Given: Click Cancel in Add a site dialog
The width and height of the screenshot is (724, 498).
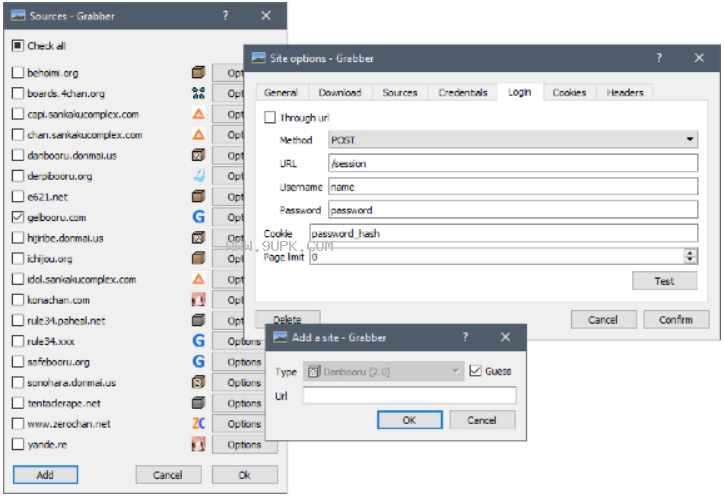Looking at the screenshot, I should (482, 420).
